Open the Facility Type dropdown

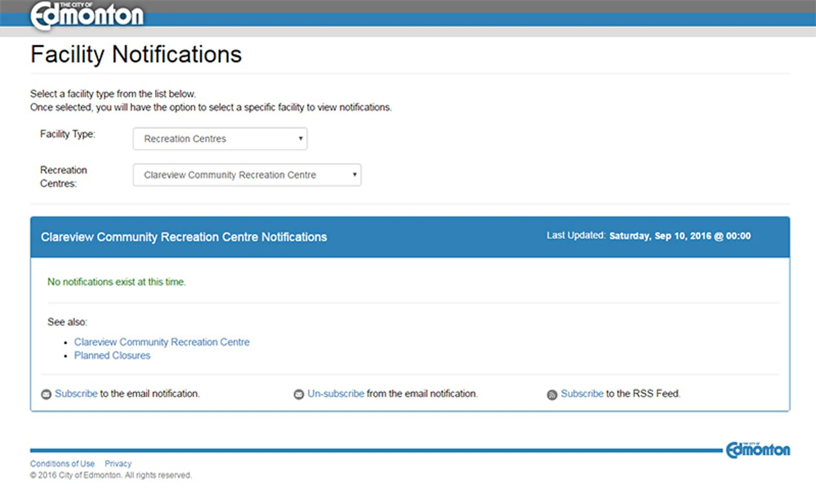220,139
